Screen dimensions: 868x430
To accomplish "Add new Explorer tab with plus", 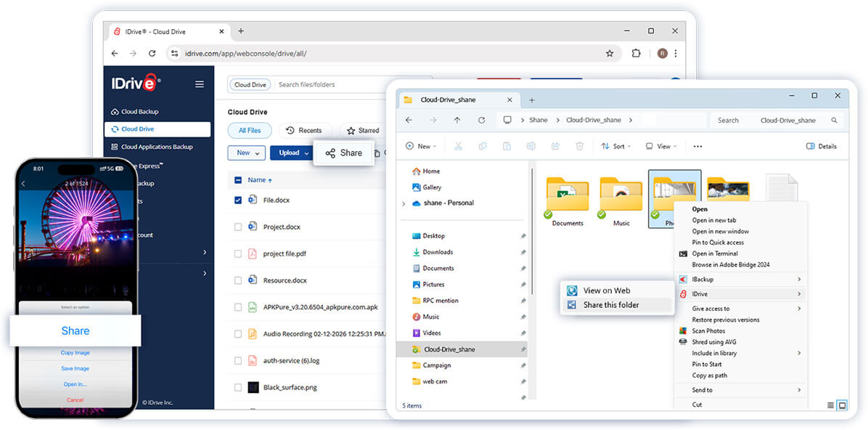I will (532, 100).
